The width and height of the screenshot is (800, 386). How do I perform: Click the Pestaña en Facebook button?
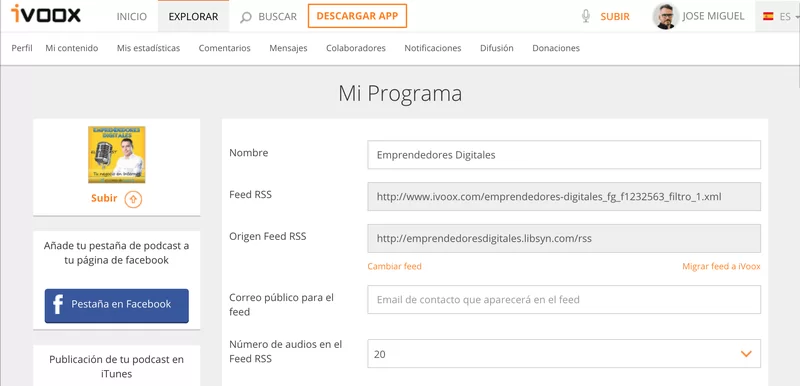(x=117, y=306)
